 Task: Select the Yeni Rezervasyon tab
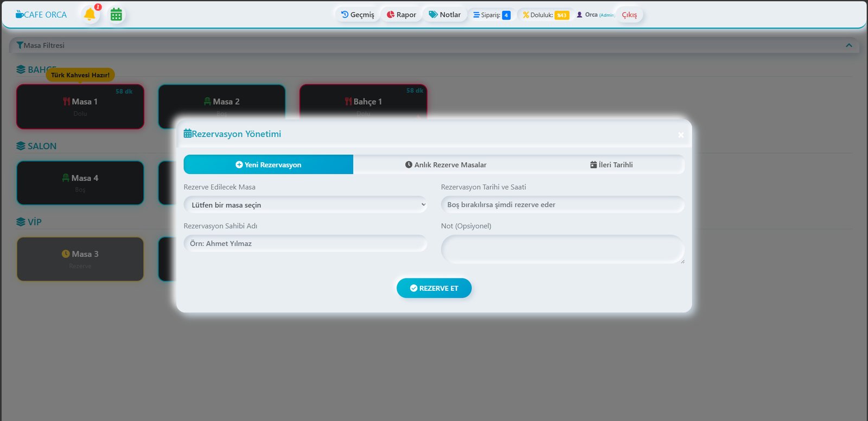point(269,164)
